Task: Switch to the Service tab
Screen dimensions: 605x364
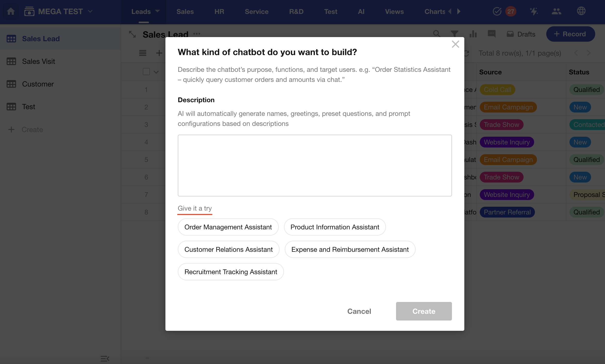Action: click(256, 12)
